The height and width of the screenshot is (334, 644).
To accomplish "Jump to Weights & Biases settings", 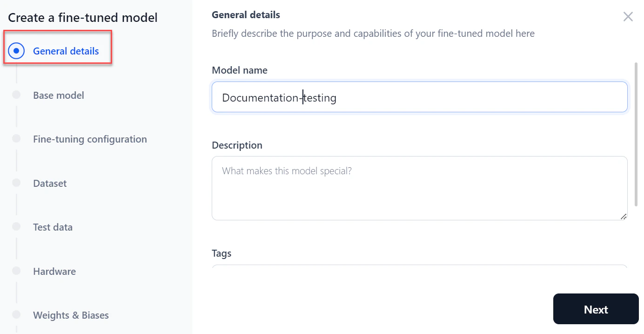I will (71, 315).
